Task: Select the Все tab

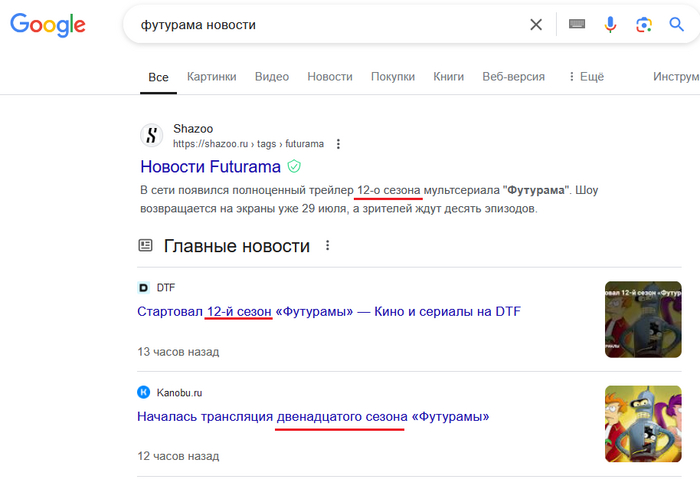Action: pos(158,77)
